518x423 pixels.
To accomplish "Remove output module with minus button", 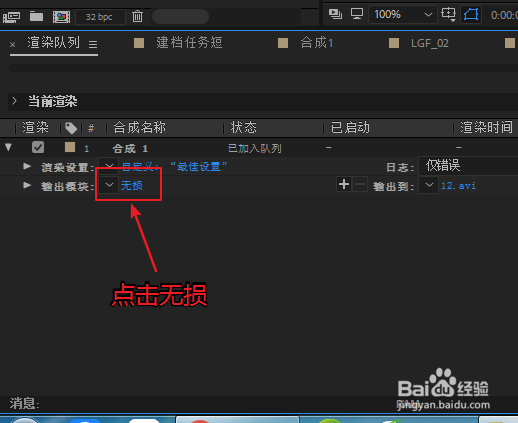I will click(360, 184).
